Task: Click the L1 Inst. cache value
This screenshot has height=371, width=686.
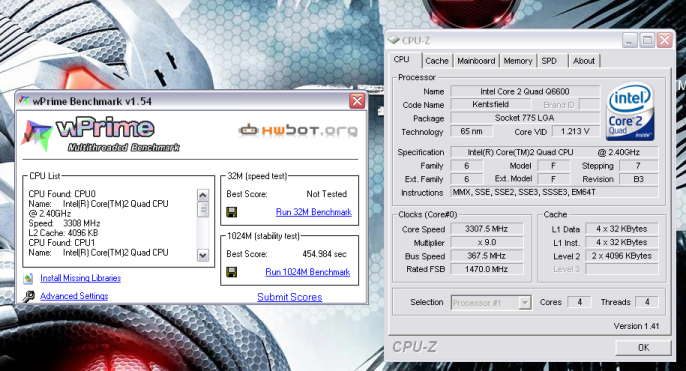Action: [x=622, y=242]
